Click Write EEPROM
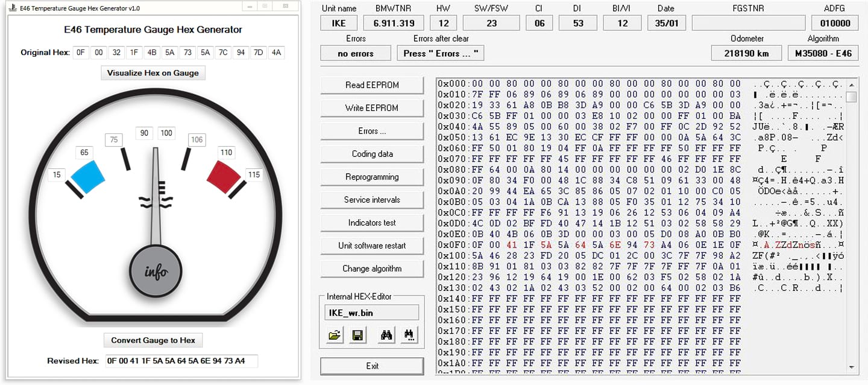 pos(372,107)
